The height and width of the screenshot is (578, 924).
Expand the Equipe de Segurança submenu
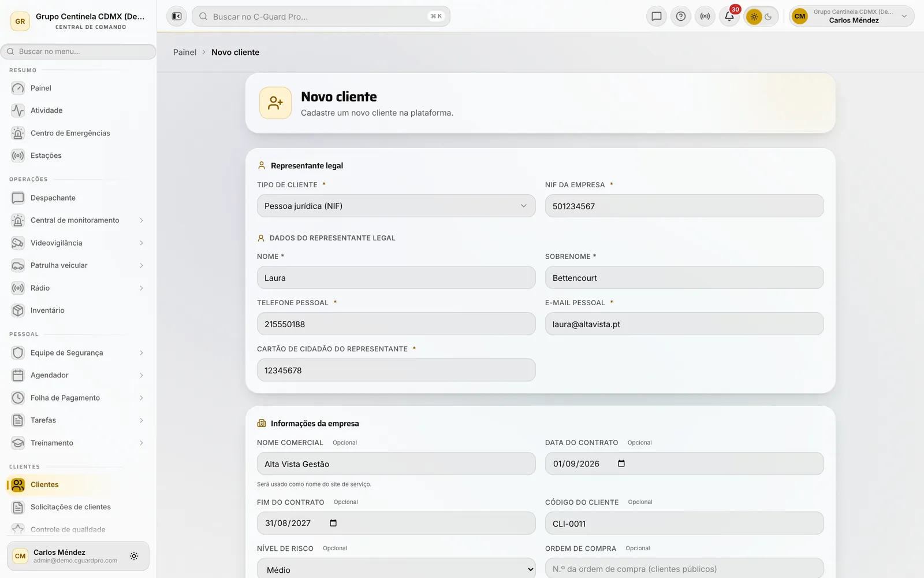141,353
